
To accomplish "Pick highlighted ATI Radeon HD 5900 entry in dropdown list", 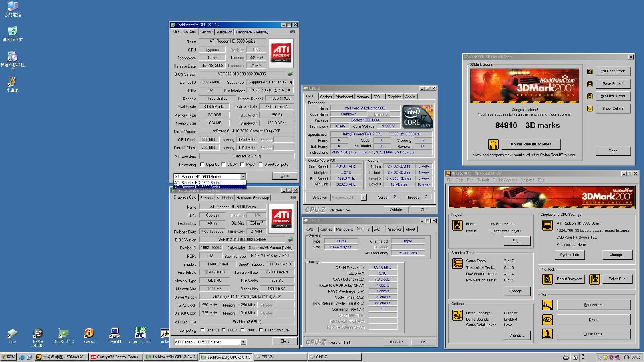I will click(210, 187).
